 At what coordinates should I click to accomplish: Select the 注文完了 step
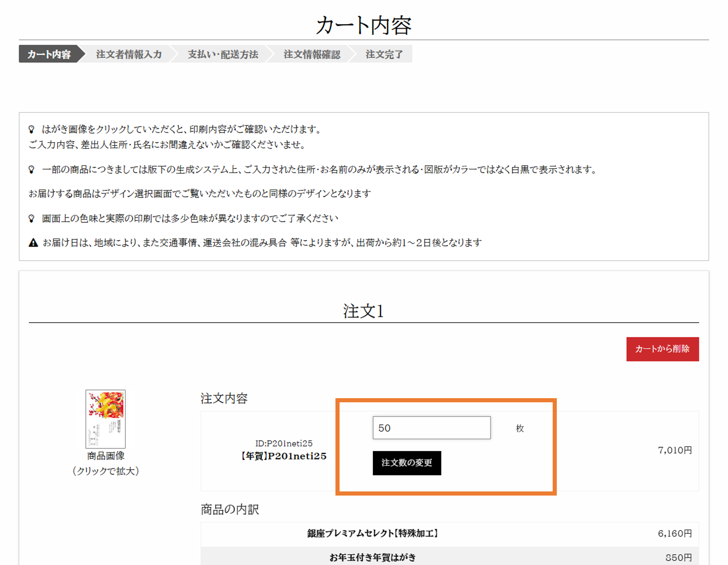coord(384,54)
